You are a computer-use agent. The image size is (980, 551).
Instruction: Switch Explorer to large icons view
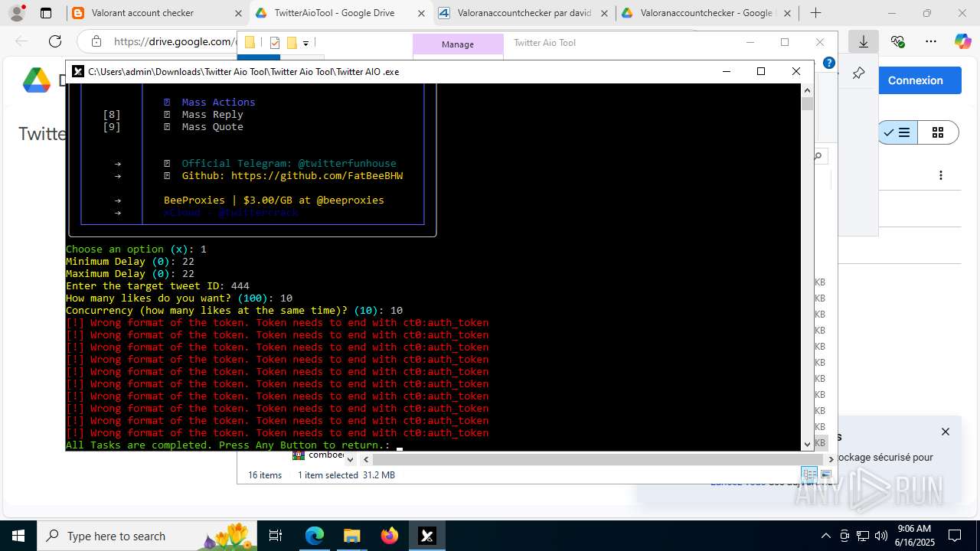[825, 475]
